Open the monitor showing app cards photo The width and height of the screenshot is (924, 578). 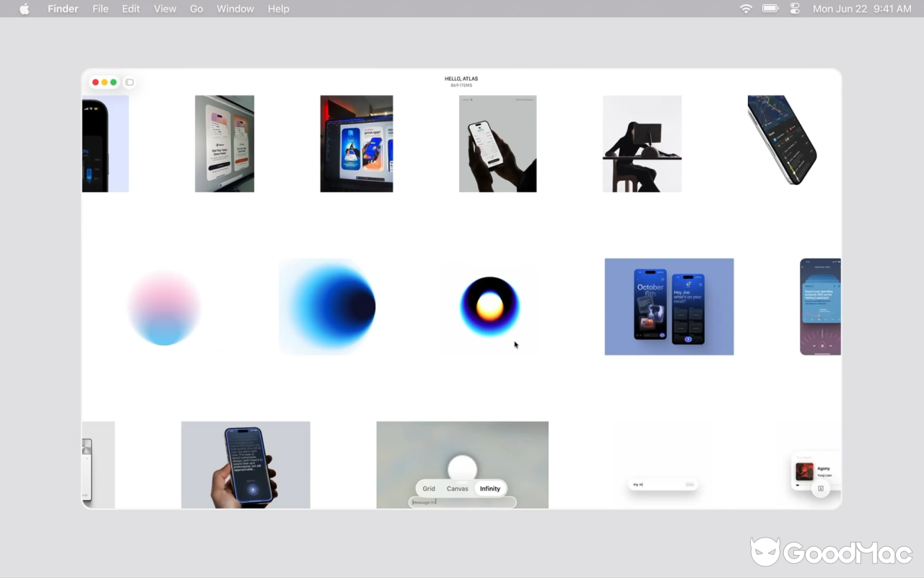[x=357, y=144]
